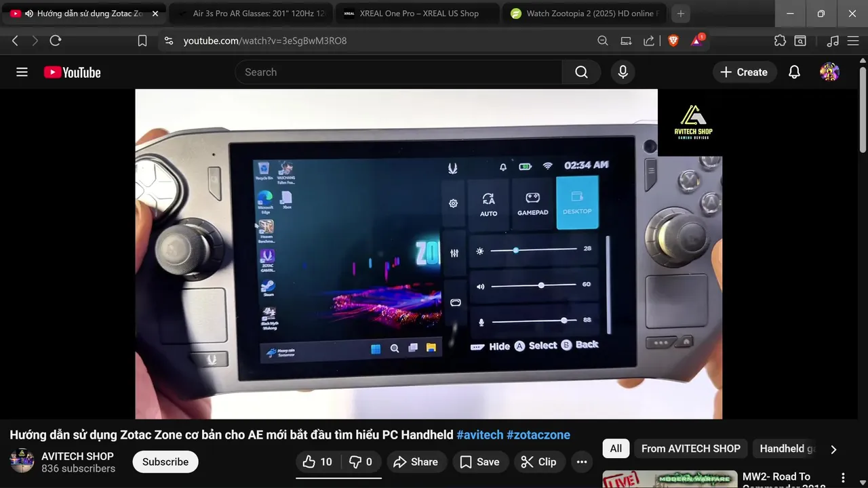This screenshot has height=488, width=868.
Task: Open AVITECH SHOP channel name link
Action: pyautogui.click(x=77, y=456)
